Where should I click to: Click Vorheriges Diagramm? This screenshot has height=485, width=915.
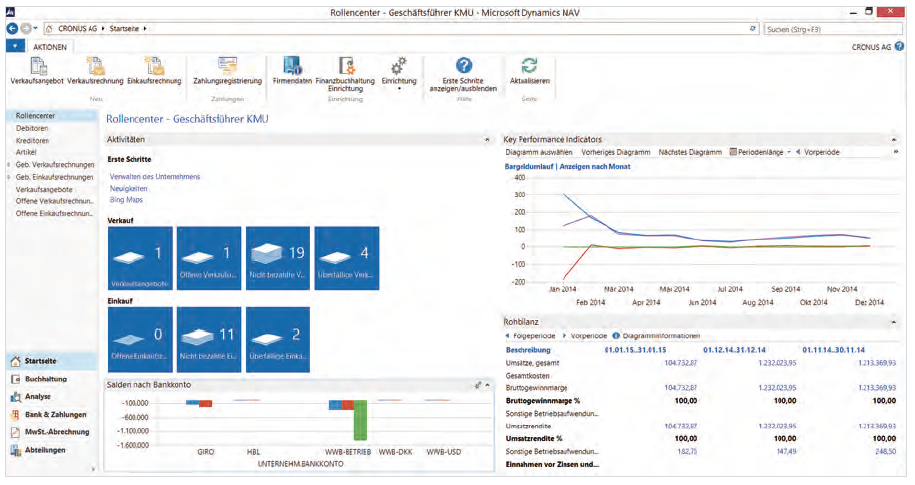pyautogui.click(x=616, y=152)
